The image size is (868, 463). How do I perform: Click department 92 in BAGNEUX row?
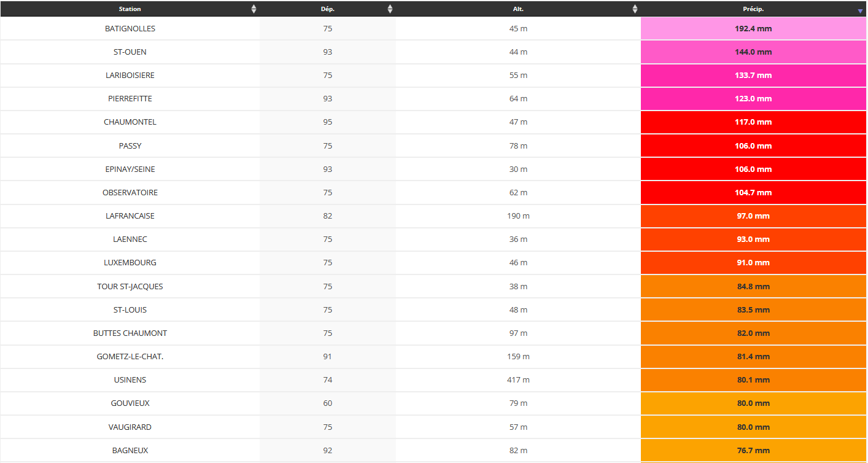click(x=328, y=451)
